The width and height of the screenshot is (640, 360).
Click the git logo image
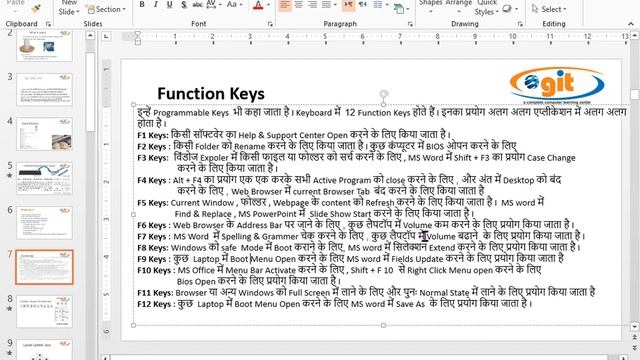coord(557,85)
